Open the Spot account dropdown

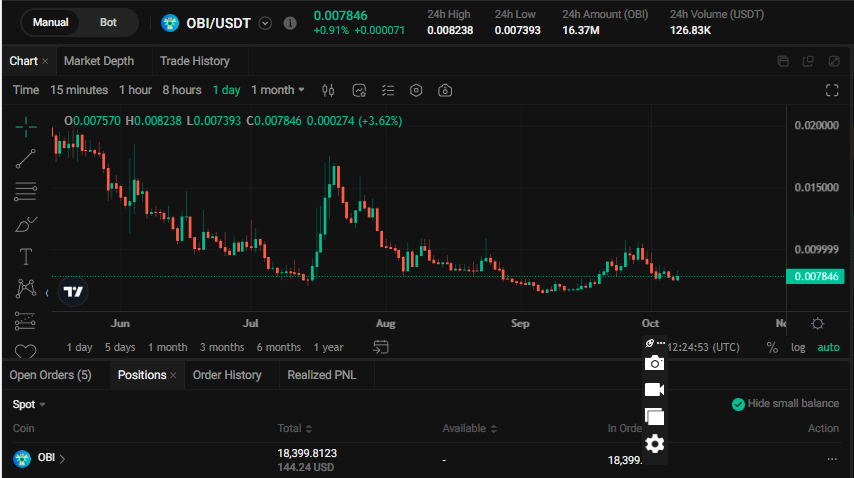pos(29,405)
